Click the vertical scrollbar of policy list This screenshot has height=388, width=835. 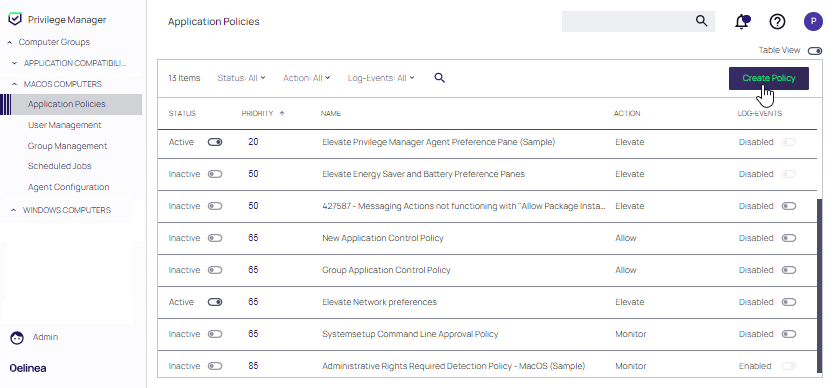pyautogui.click(x=819, y=286)
